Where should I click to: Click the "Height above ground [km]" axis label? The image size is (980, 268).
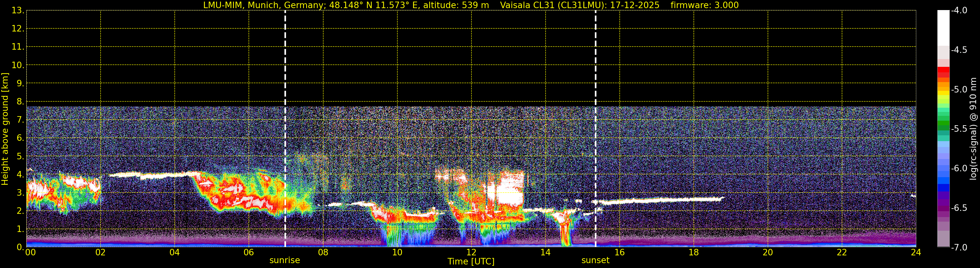click(5, 129)
